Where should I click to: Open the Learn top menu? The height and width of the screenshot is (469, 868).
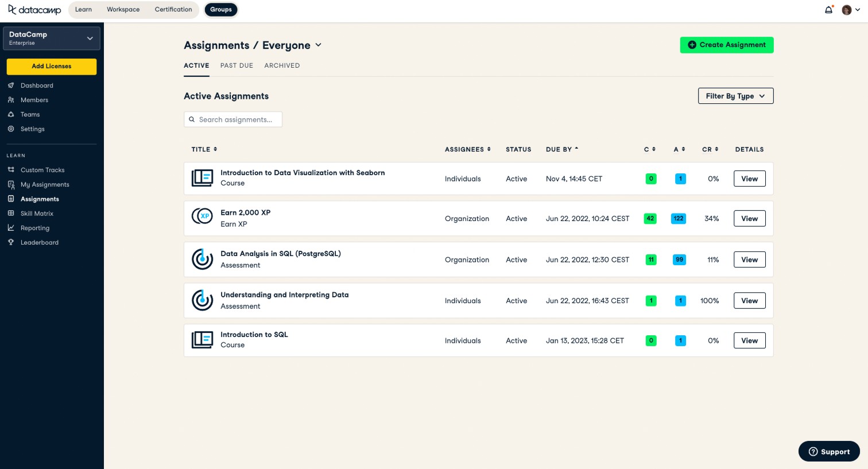pyautogui.click(x=83, y=9)
